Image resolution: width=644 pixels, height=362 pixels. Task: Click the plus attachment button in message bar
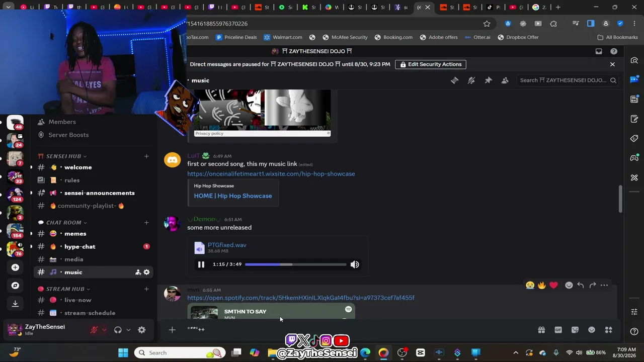[172, 330]
